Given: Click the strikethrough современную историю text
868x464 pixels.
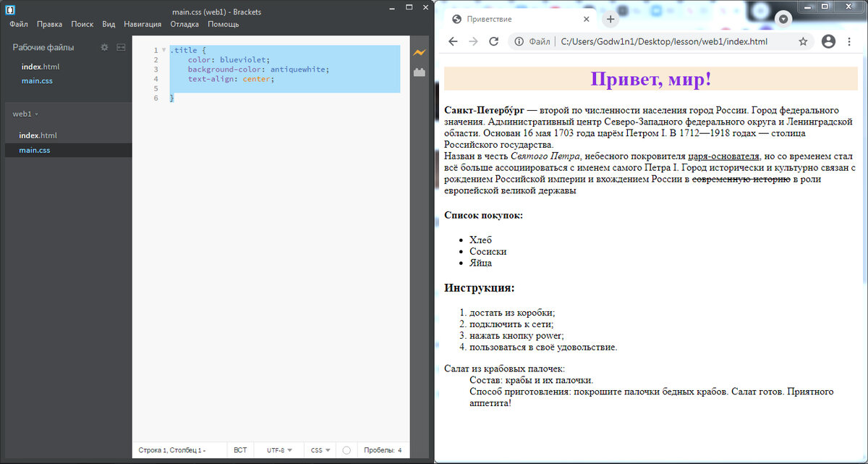Looking at the screenshot, I should [x=741, y=180].
